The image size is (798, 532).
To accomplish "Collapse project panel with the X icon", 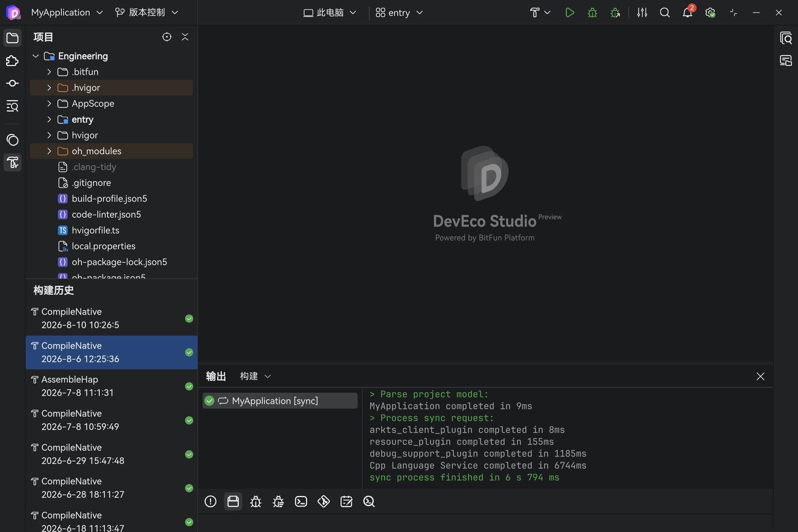I will coord(185,37).
